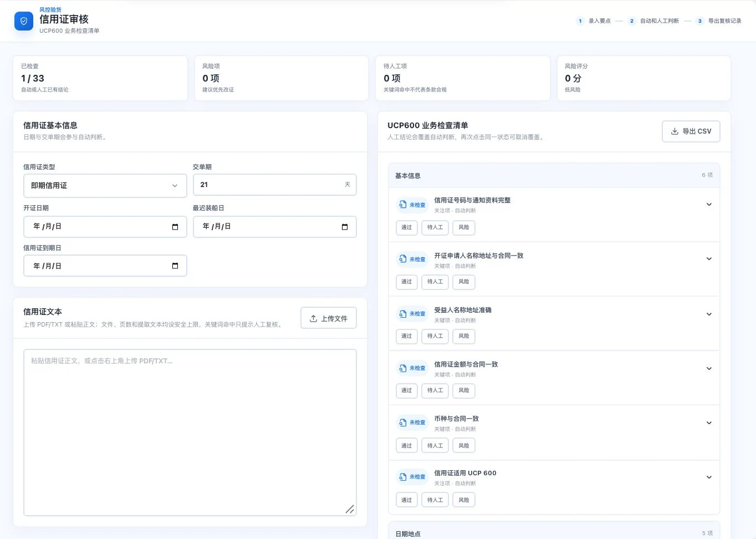Screen dimensions: 756x539
Task: Click the 日期地点 section header
Action: coord(554,531)
